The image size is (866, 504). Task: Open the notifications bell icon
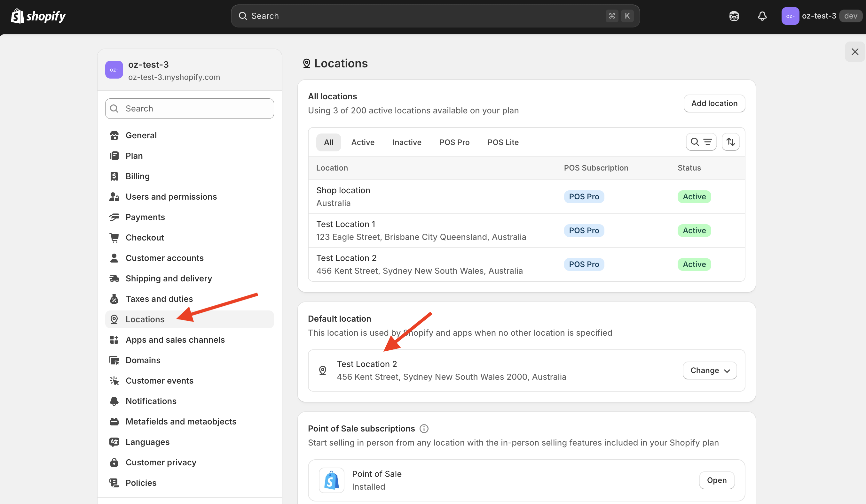click(x=762, y=16)
